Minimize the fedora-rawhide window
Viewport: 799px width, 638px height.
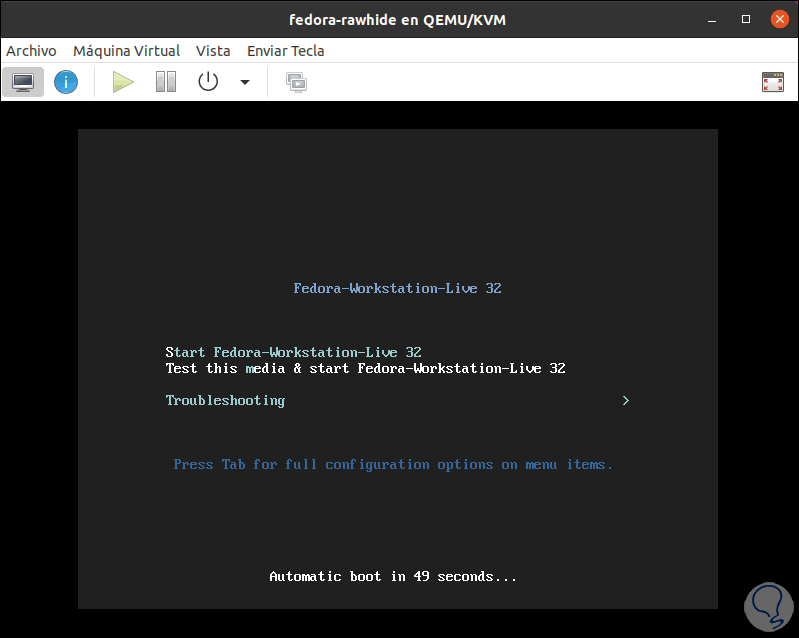click(712, 20)
